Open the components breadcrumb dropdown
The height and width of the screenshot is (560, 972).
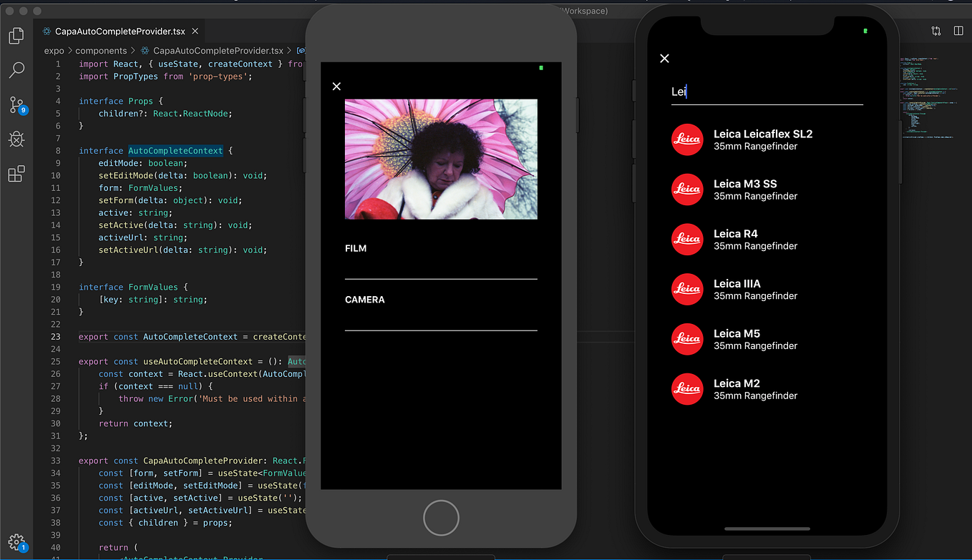point(102,50)
